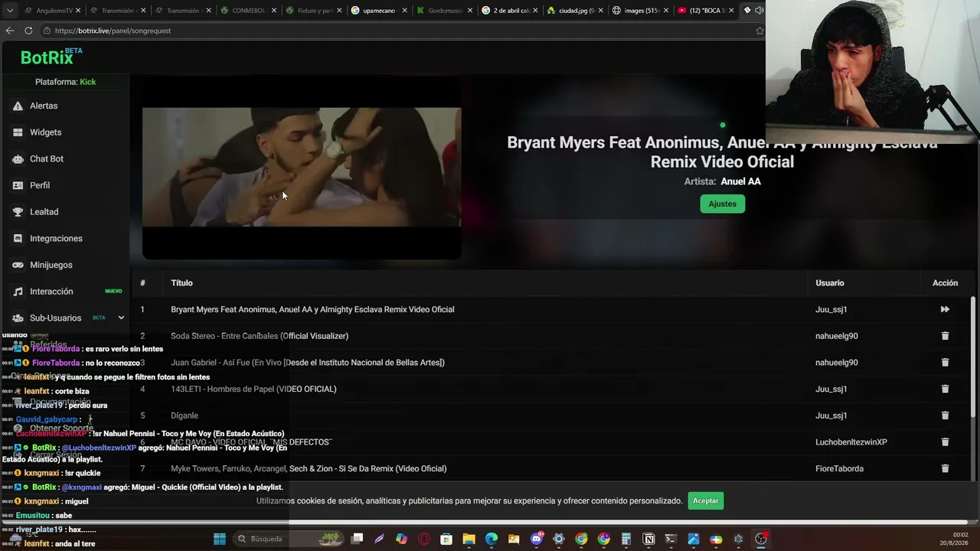Click the Integraciones Discord icon
The height and width of the screenshot is (551, 980).
[x=18, y=239]
